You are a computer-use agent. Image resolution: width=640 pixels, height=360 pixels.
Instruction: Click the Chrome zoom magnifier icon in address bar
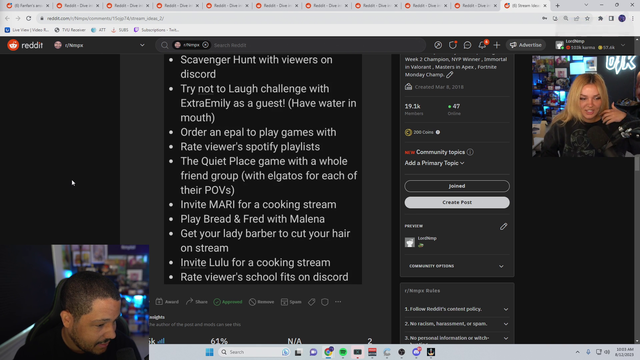[x=565, y=18]
